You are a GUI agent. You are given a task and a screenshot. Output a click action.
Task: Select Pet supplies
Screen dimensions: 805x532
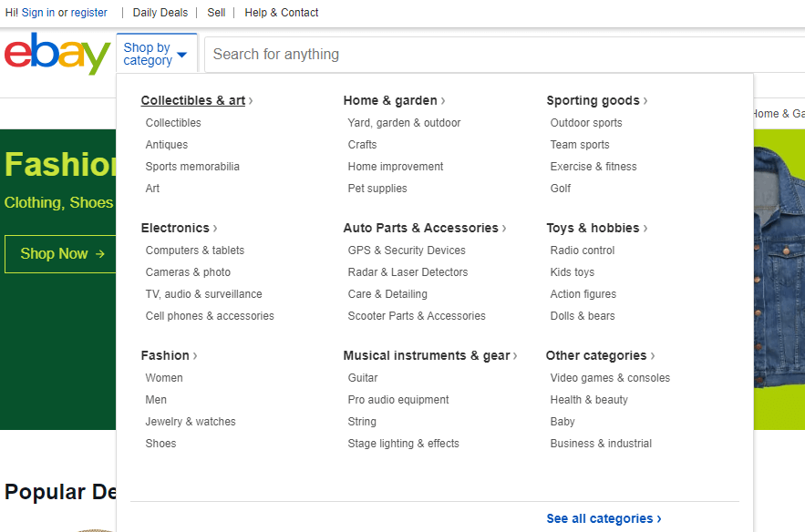[x=377, y=189]
